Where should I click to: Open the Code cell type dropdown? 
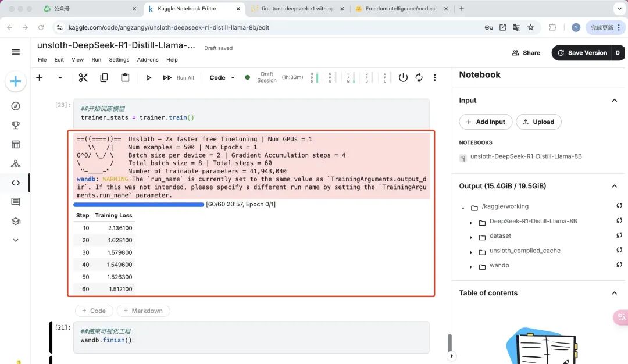click(x=222, y=78)
